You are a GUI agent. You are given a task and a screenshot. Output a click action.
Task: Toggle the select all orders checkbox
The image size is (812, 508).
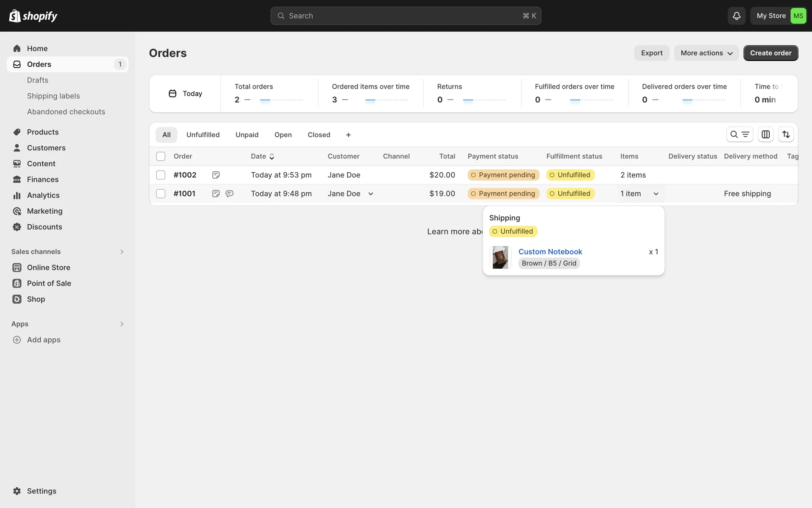161,156
